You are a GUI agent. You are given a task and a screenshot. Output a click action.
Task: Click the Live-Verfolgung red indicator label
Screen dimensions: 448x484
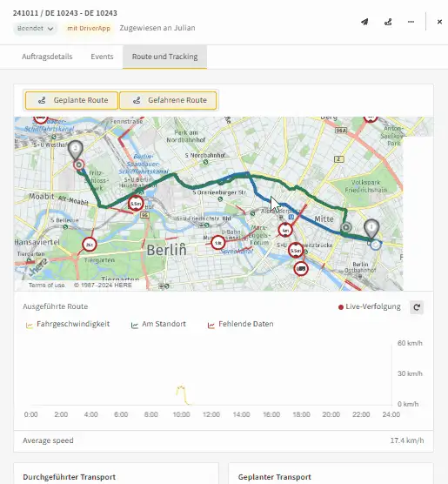[x=370, y=306]
